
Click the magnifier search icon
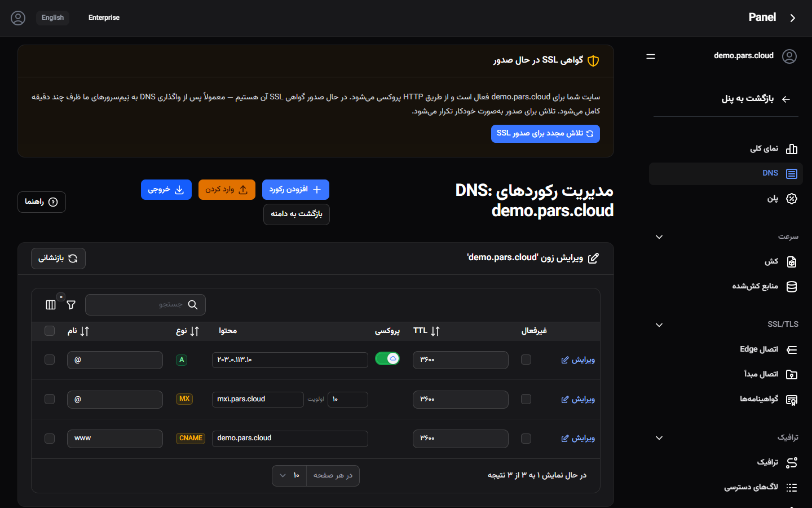click(x=193, y=305)
